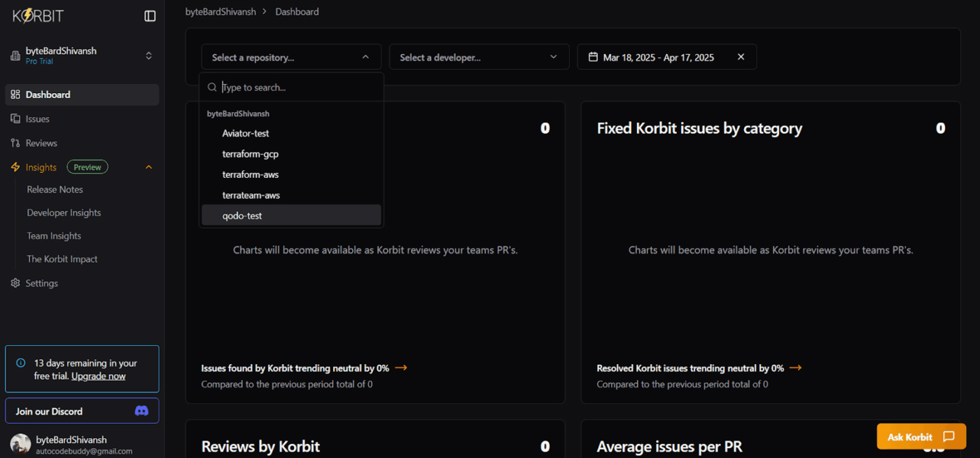The image size is (980, 458).
Task: Click the Upgrade now link
Action: pos(99,376)
